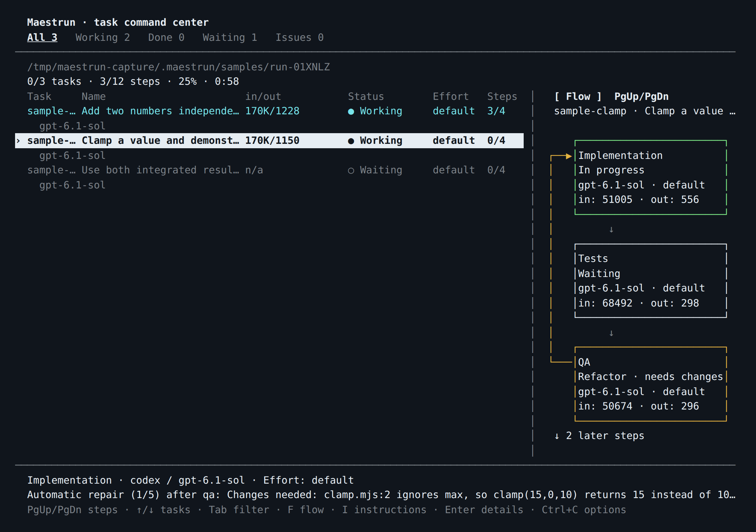
Task: Open the Done 0 tab
Action: point(166,38)
